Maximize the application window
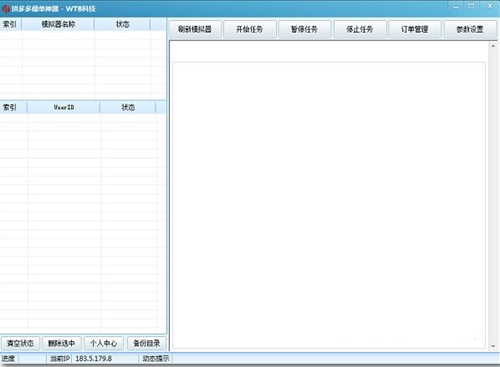 click(x=471, y=6)
